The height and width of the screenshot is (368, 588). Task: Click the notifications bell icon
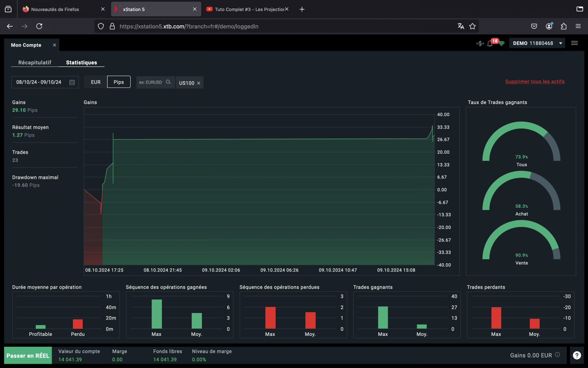[490, 44]
